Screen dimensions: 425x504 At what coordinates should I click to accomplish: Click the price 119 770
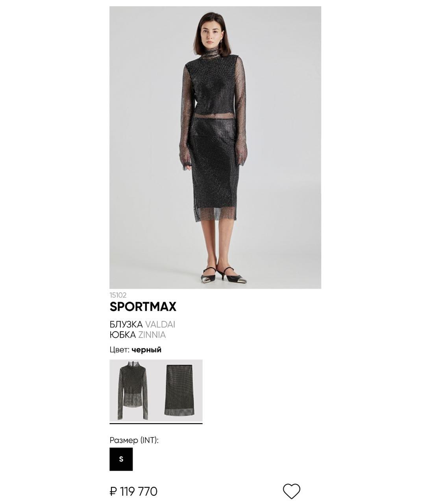pos(139,491)
